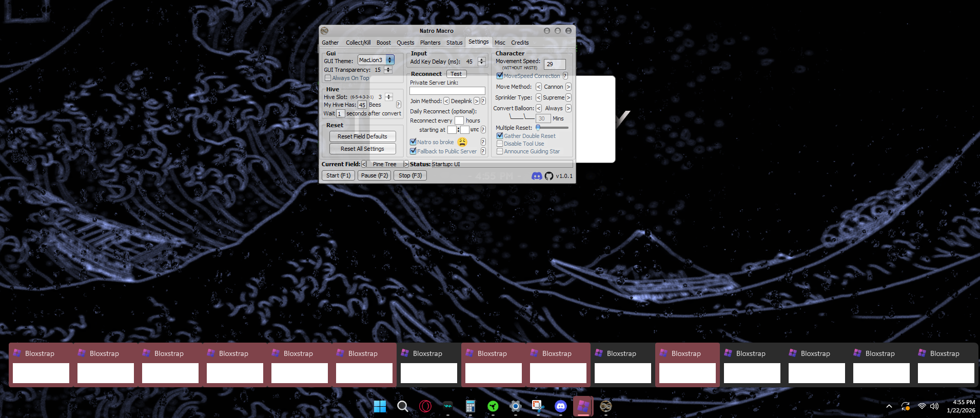Cycle Sprinkler Type backward

pyautogui.click(x=539, y=97)
